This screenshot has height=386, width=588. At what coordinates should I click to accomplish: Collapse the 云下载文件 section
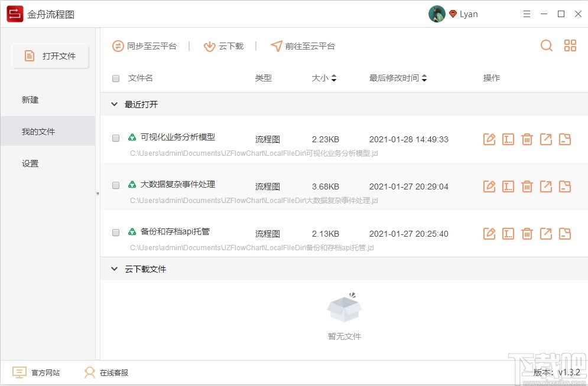coord(114,269)
